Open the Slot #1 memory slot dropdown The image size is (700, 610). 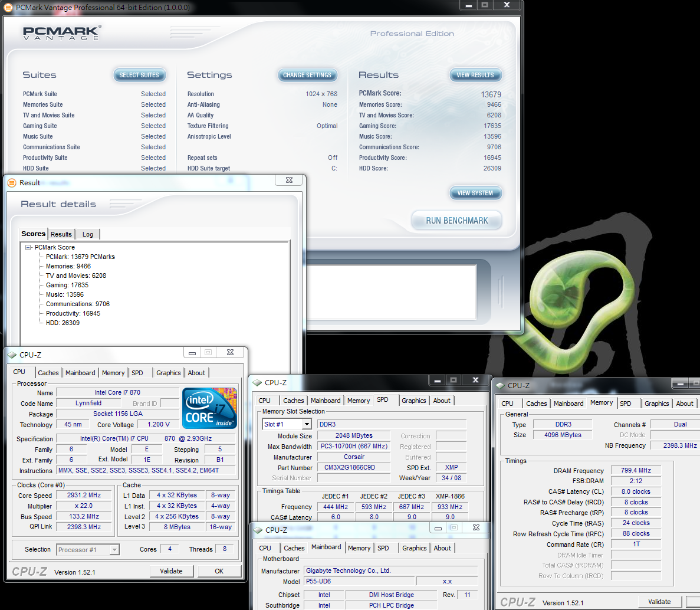coord(307,424)
